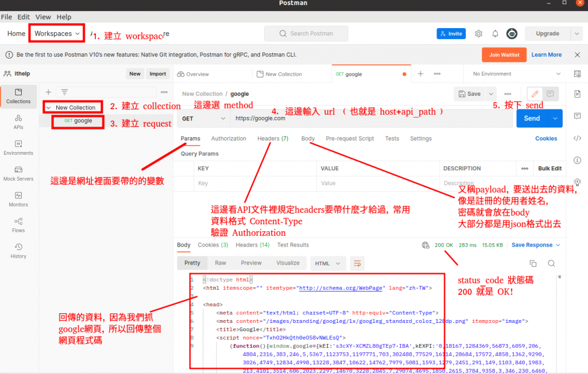Open query params column options dots
This screenshot has height=374, width=588.
point(525,169)
